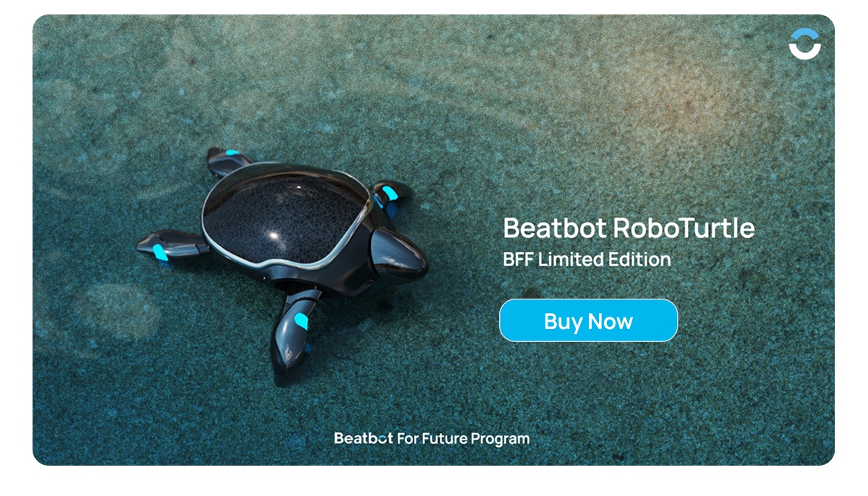Viewport: 868px width, 496px height.
Task: Click the word Beatbot in bottom caption
Action: [363, 438]
